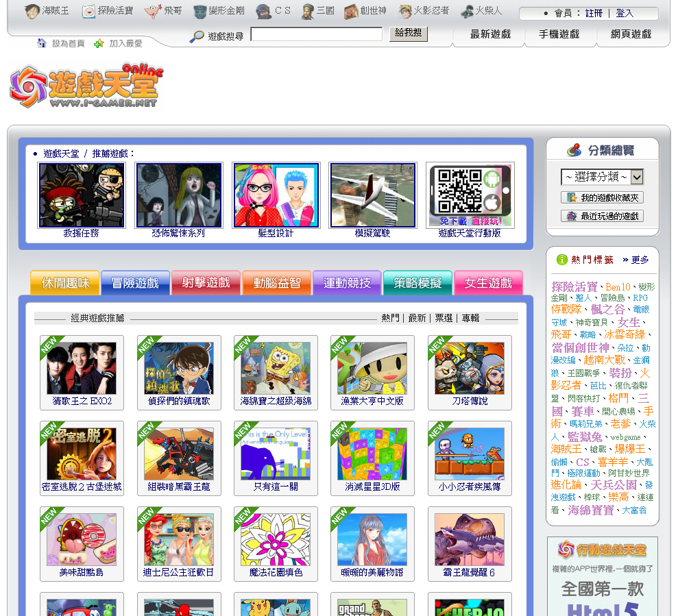Open the 變形金剛 icon link

(199, 12)
